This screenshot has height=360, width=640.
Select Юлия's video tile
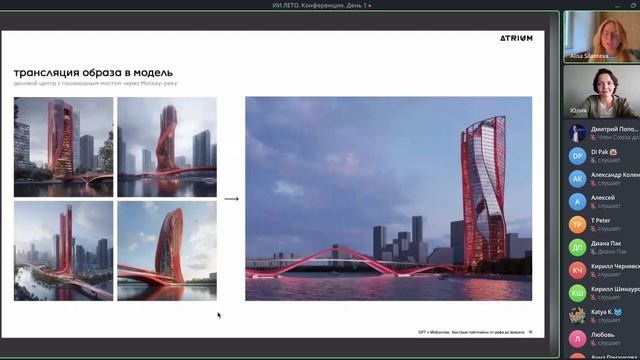click(602, 91)
